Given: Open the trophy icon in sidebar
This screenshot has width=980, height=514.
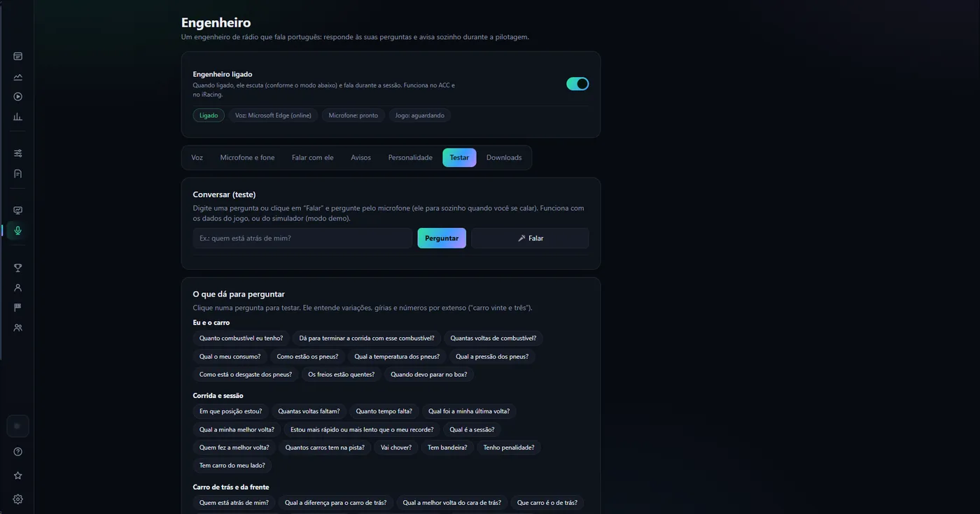Looking at the screenshot, I should 17,267.
